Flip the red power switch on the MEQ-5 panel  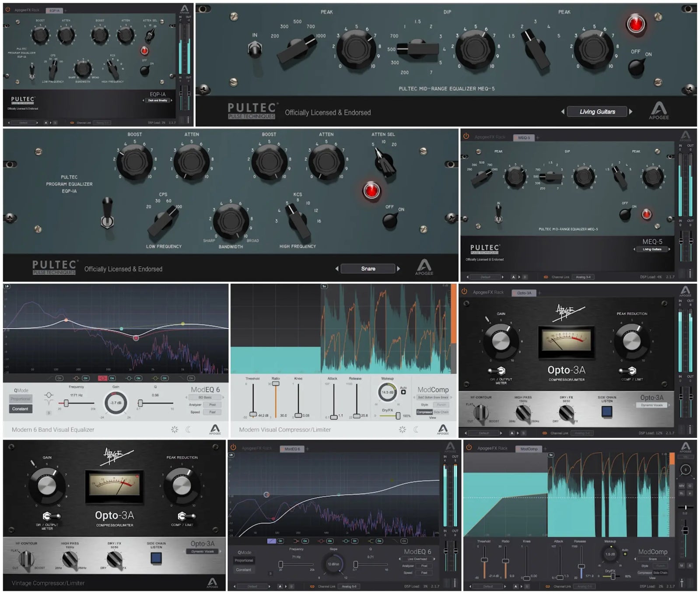[635, 24]
